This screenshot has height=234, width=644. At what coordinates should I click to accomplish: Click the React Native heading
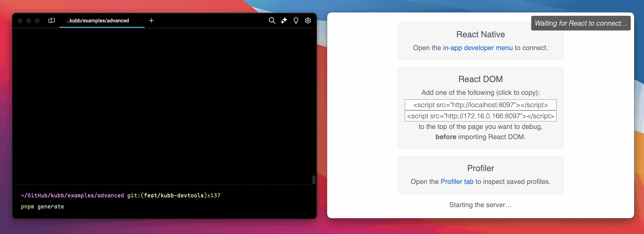pos(480,35)
